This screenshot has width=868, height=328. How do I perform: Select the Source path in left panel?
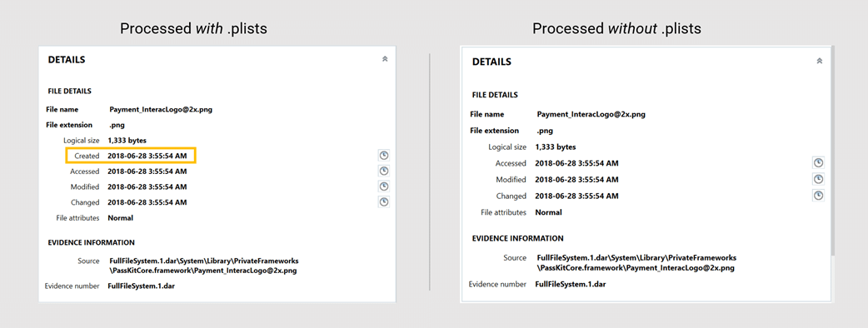pyautogui.click(x=204, y=266)
